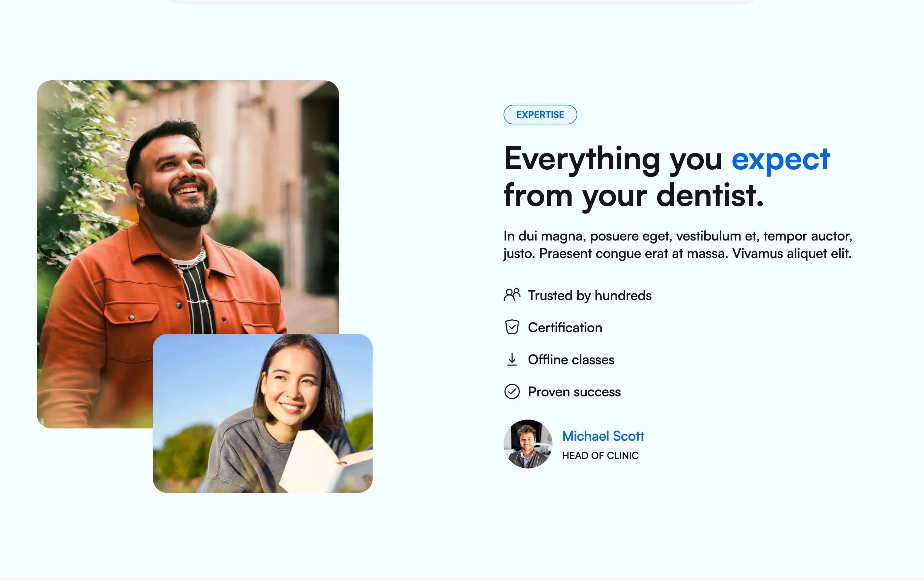This screenshot has width=924, height=580.
Task: Select the Trusted by hundreds label
Action: point(589,296)
